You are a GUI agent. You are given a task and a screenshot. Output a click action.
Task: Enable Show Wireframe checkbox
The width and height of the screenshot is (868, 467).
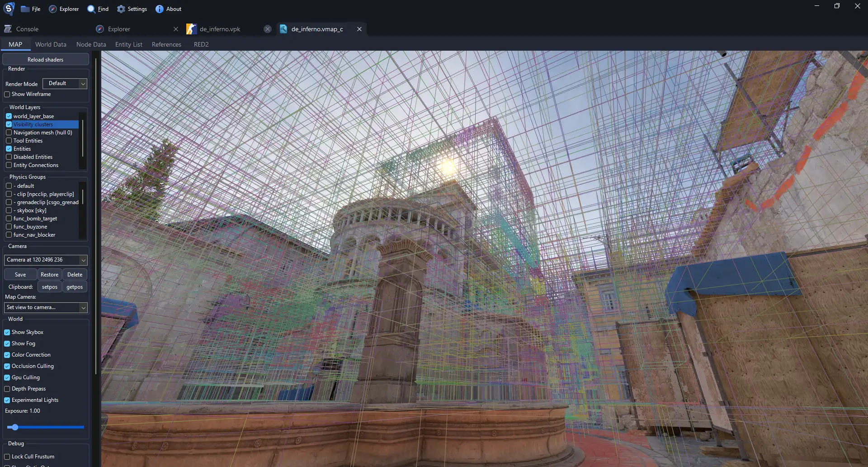7,94
